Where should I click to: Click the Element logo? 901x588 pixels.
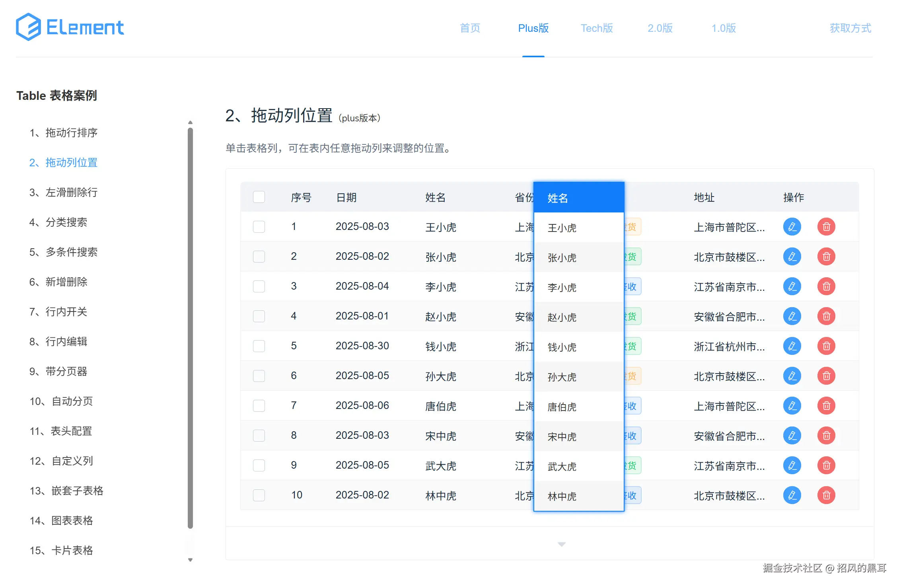(70, 27)
